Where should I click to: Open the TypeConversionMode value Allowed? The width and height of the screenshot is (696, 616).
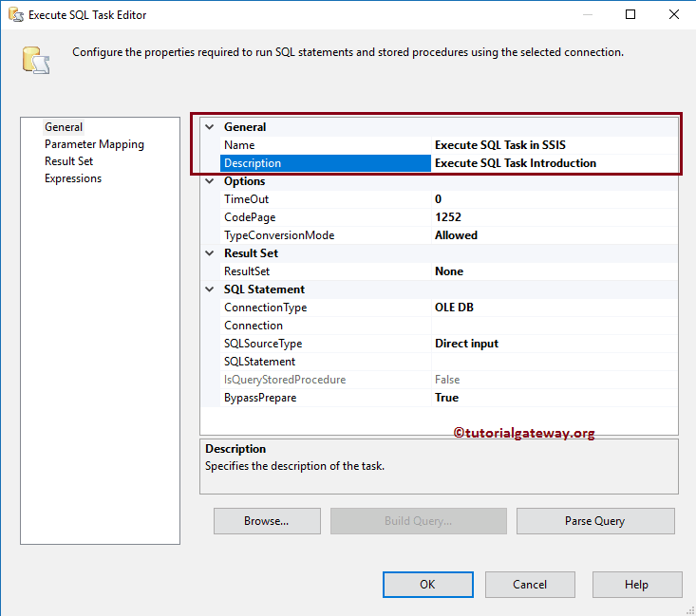[x=555, y=235]
